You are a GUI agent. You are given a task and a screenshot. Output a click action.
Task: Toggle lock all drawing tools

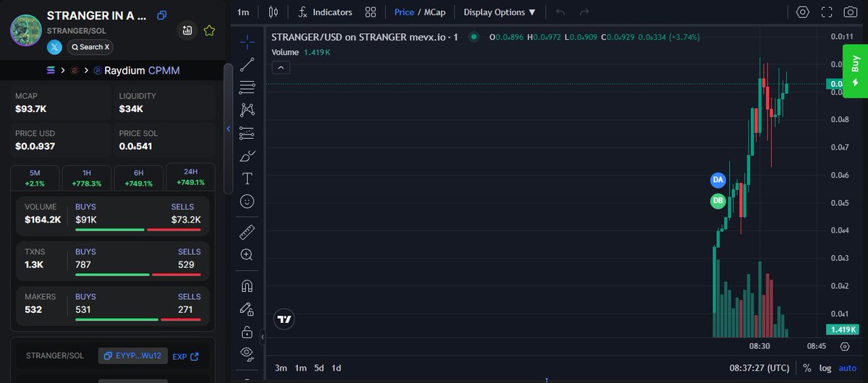[247, 332]
